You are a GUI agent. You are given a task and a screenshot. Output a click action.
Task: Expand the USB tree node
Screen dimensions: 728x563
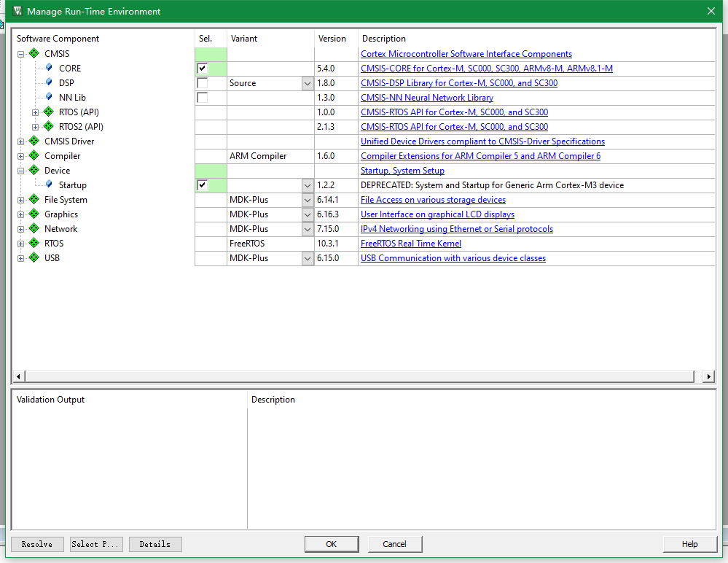pyautogui.click(x=20, y=258)
